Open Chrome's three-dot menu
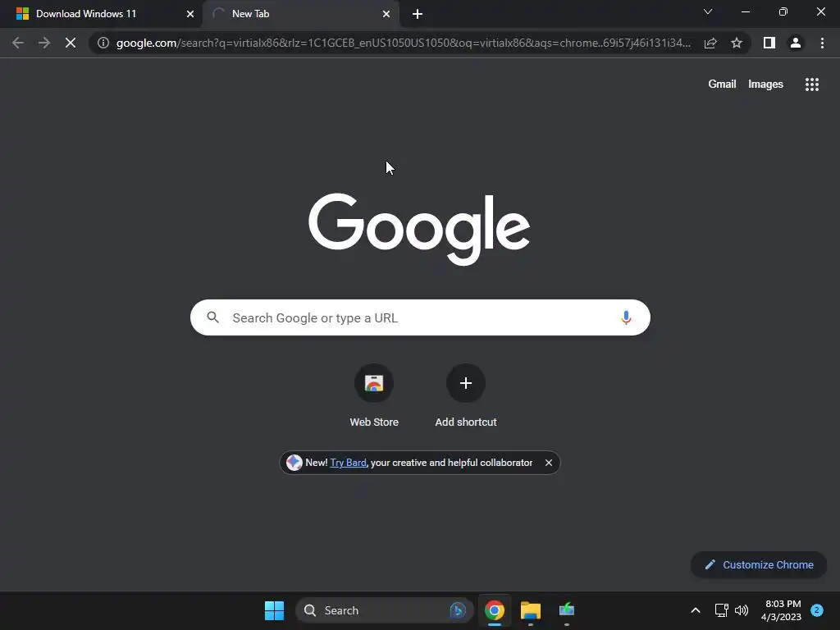The height and width of the screenshot is (630, 840). [x=822, y=43]
